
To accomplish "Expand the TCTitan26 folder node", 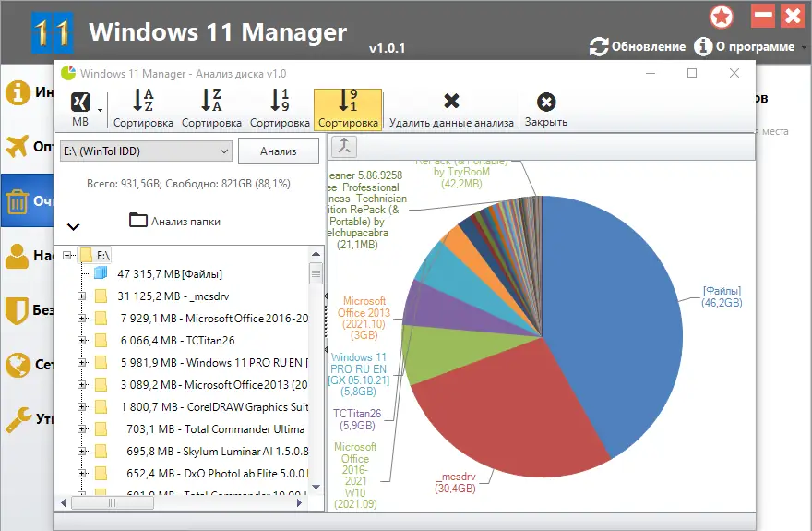I will click(x=81, y=341).
